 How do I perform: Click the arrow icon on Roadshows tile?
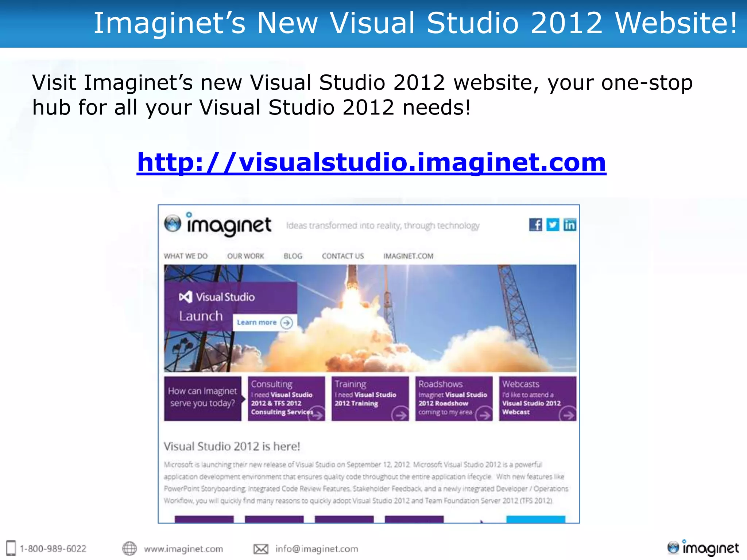click(x=485, y=414)
